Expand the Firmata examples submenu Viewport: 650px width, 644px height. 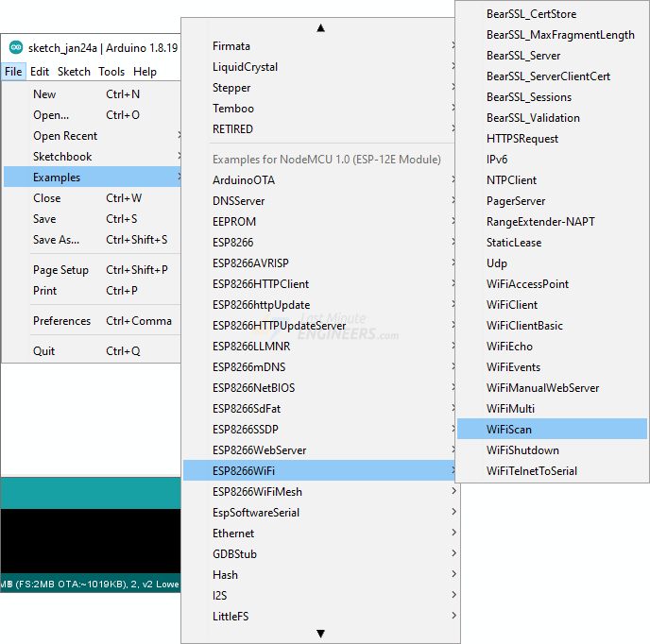point(231,46)
